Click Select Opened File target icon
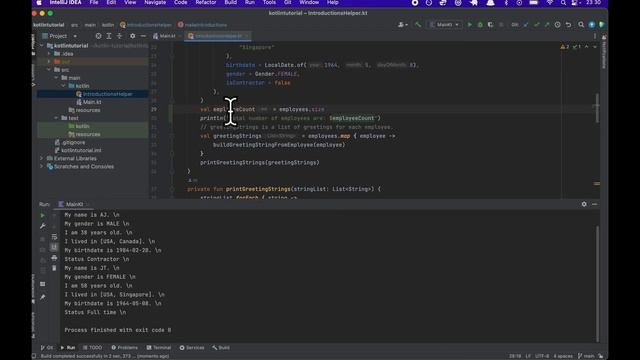 click(98, 36)
